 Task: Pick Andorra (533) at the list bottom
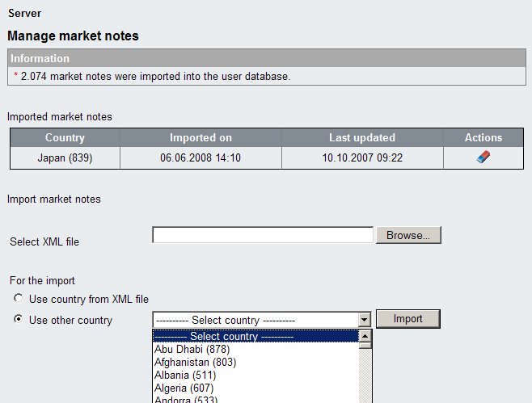click(x=188, y=399)
